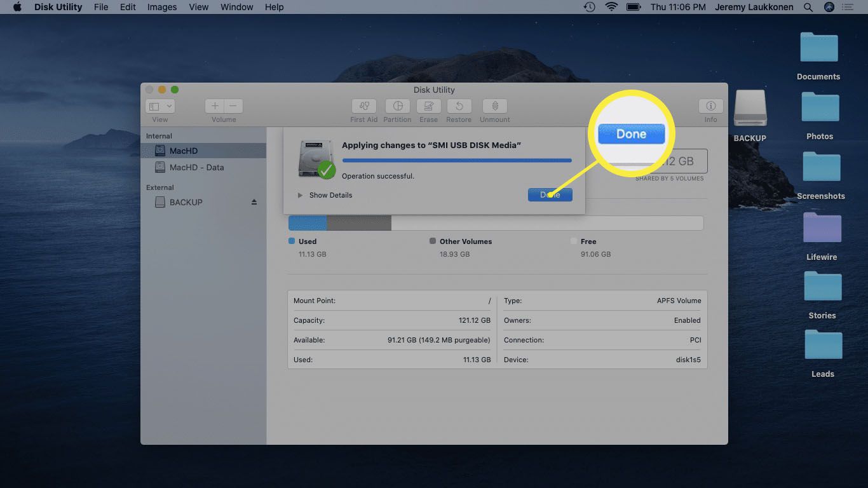Open the Edit menu
This screenshot has height=488, width=868.
[128, 7]
